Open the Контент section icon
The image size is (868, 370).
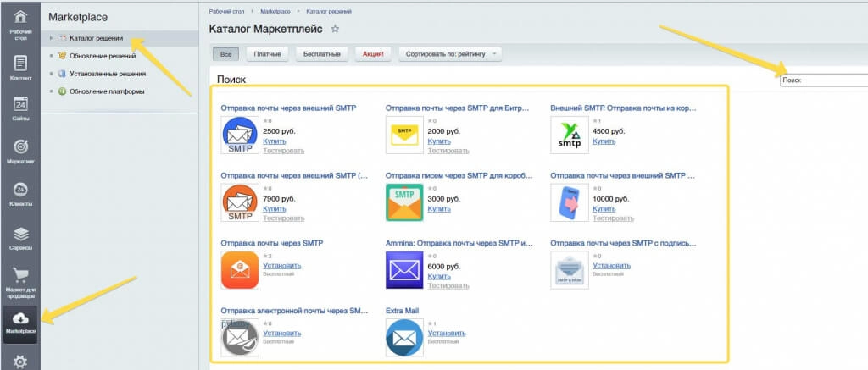[x=20, y=63]
